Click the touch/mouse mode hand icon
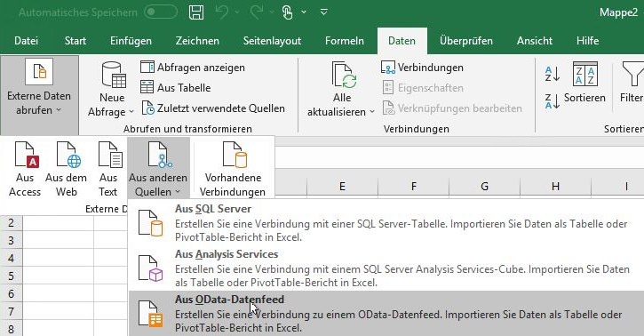Viewport: 644px width, 336px height. tap(288, 12)
